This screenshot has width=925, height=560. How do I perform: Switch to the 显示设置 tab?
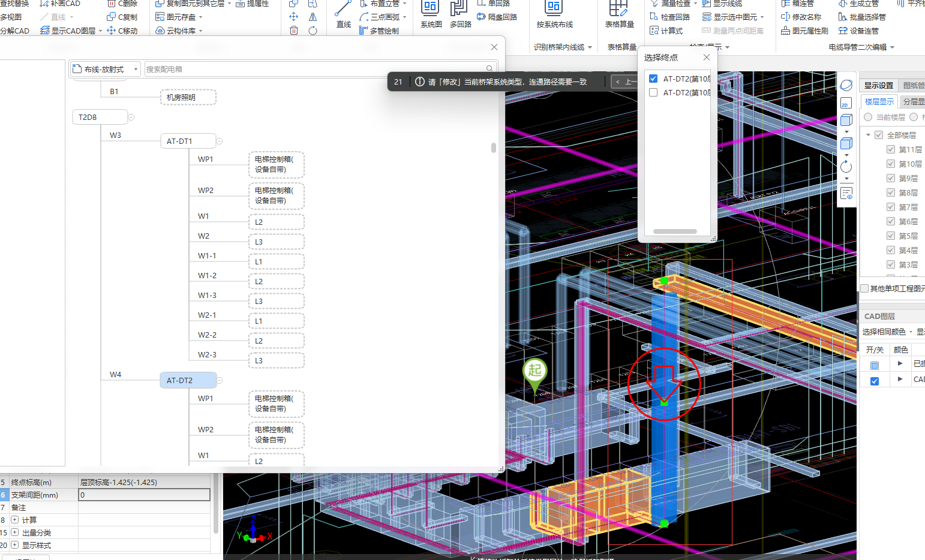point(879,85)
